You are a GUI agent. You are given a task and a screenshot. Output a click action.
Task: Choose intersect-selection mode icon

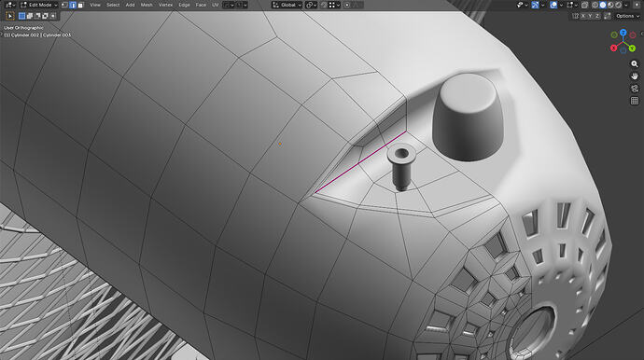(53, 16)
